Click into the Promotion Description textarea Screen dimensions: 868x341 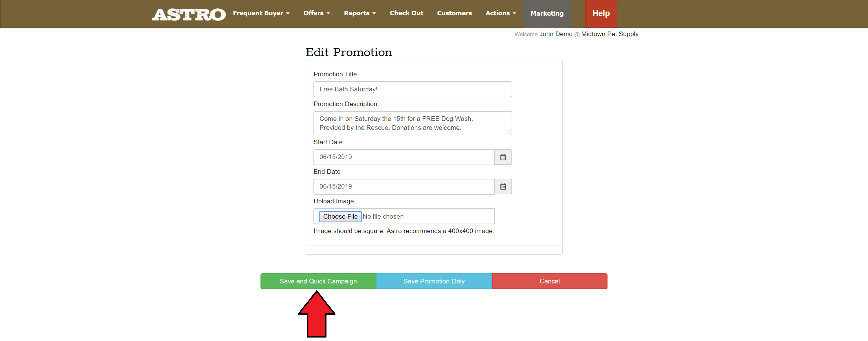[x=412, y=123]
